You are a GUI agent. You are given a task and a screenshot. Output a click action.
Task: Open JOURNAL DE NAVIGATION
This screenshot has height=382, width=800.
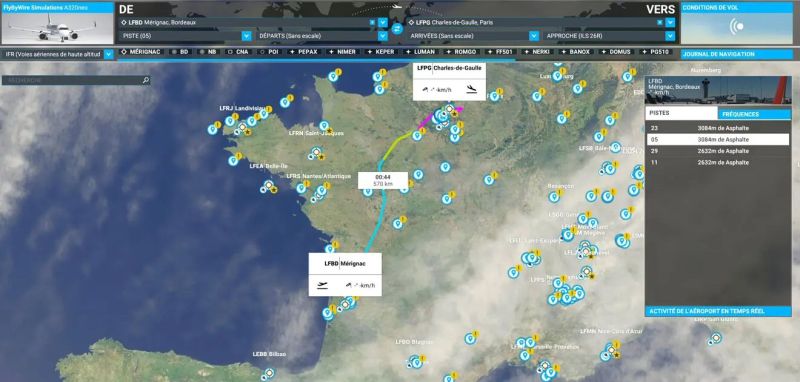[x=737, y=54]
